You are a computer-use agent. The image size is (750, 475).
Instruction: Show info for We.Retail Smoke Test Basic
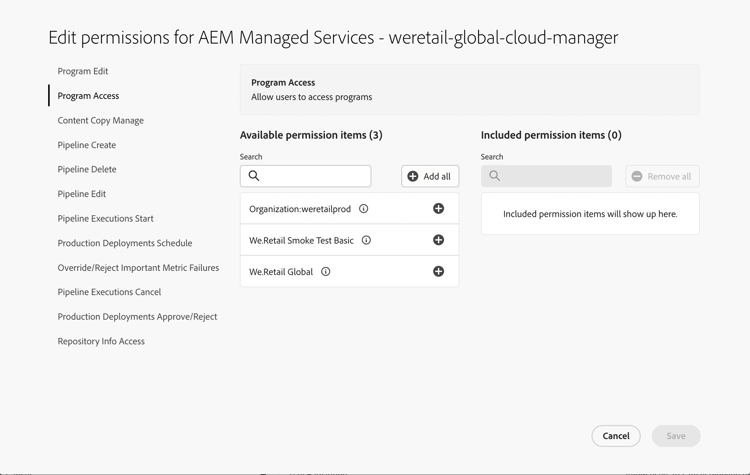click(x=366, y=240)
